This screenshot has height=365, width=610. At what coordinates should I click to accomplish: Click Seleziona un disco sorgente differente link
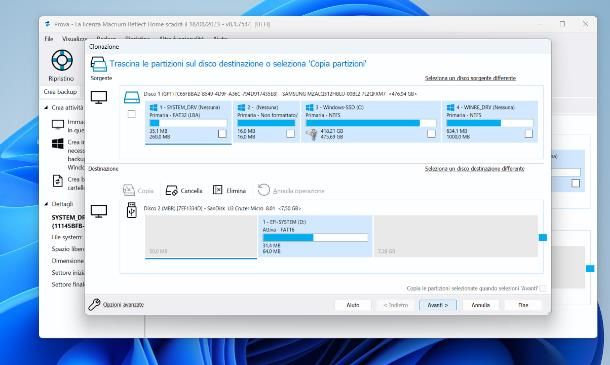point(470,78)
